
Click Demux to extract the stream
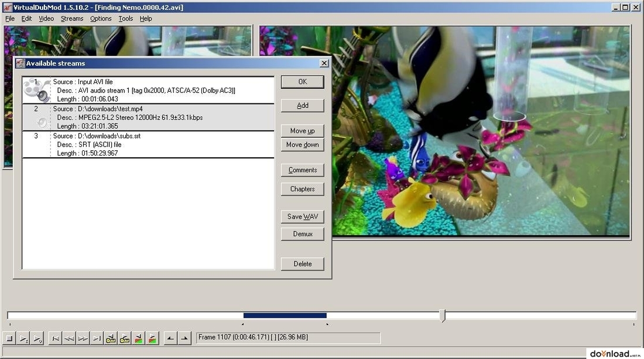click(x=302, y=234)
